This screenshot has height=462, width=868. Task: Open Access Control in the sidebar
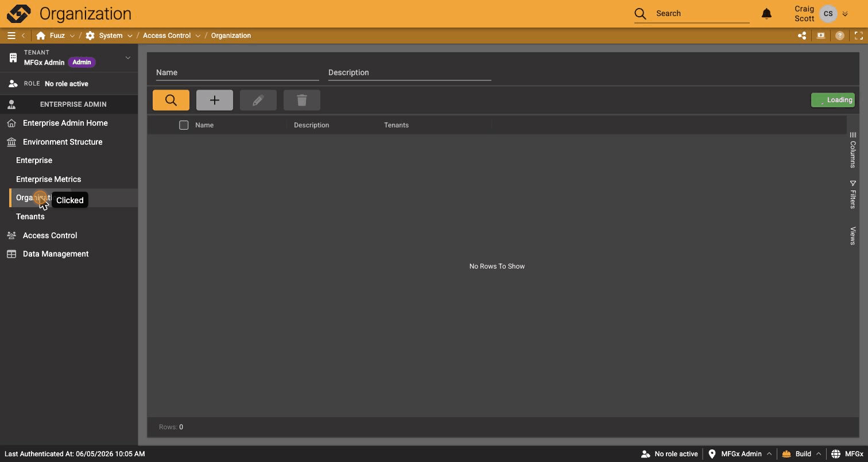[x=50, y=235]
